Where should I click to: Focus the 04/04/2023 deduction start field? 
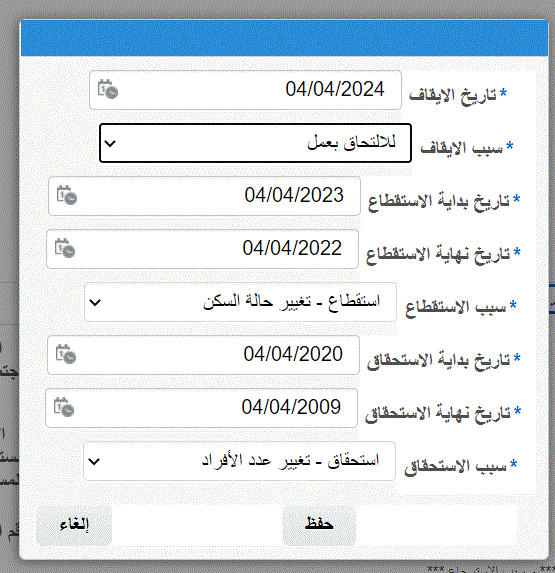(x=205, y=196)
